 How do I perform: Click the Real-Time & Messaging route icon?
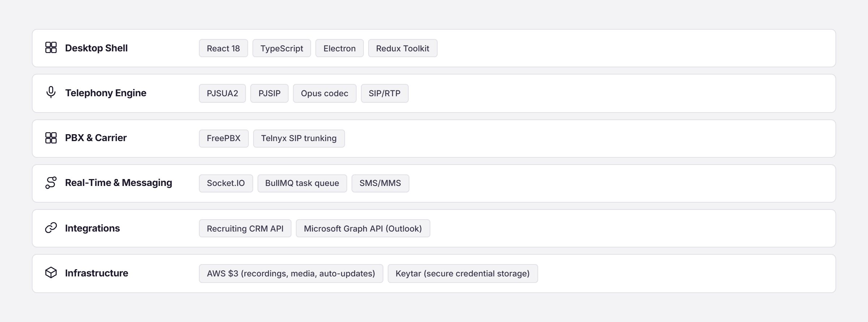pos(51,183)
